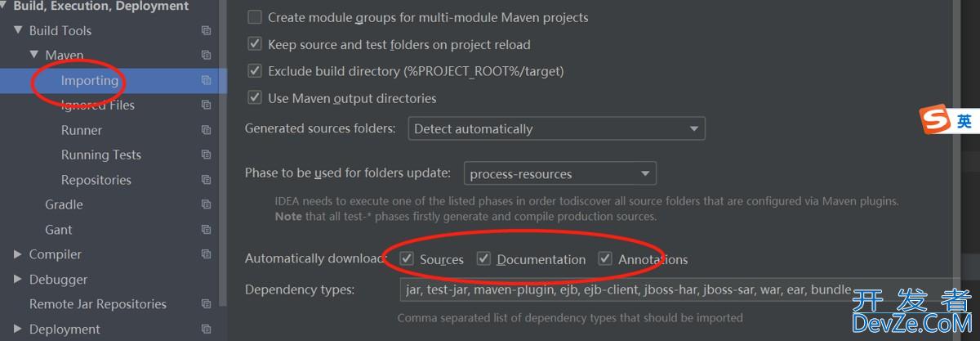This screenshot has height=341, width=980.
Task: Expand the Compiler settings node
Action: tap(18, 254)
